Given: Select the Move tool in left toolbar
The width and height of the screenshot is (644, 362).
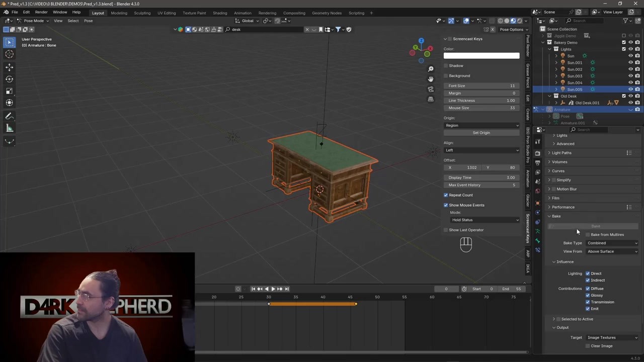Looking at the screenshot, I should click(9, 67).
